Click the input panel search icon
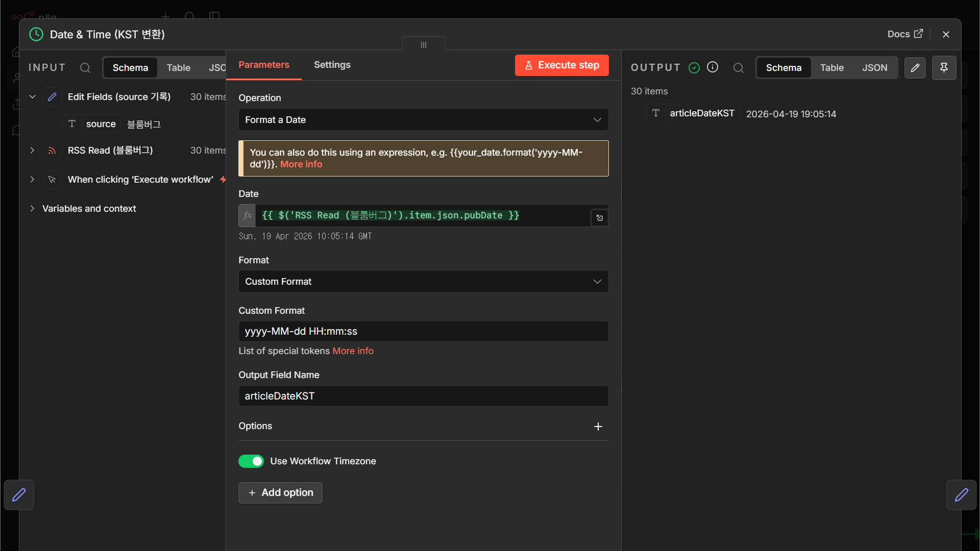Viewport: 980px width, 551px height. [x=85, y=68]
